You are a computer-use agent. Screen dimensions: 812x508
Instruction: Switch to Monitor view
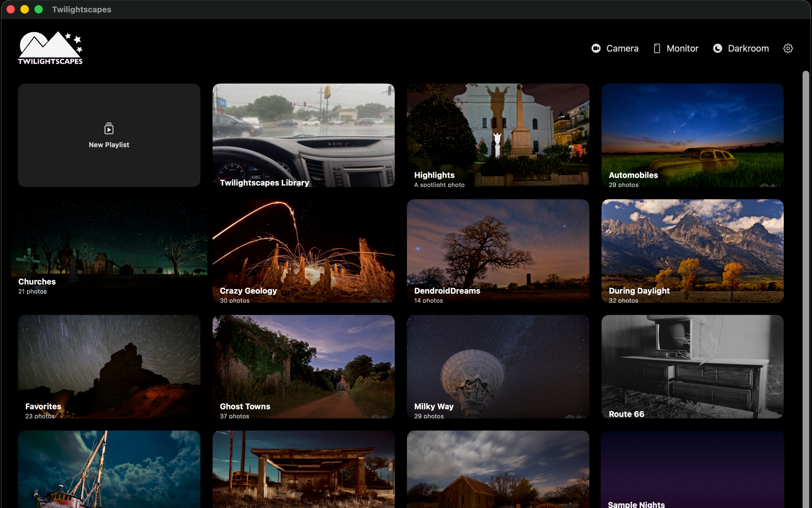click(676, 48)
